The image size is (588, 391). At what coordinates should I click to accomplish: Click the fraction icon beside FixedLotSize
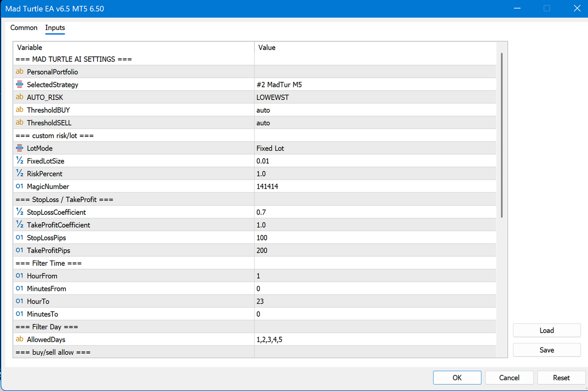tap(20, 161)
